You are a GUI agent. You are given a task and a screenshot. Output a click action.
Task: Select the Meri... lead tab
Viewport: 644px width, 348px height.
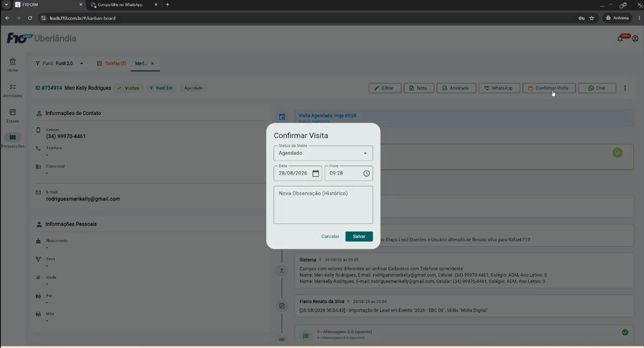pyautogui.click(x=141, y=63)
